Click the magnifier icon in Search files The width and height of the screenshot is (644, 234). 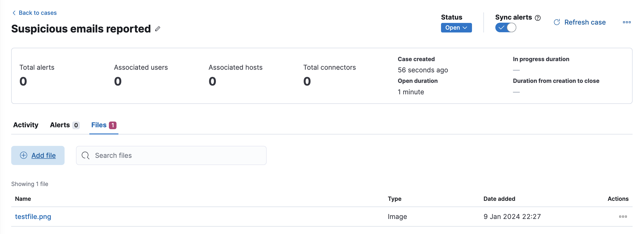[x=86, y=155]
